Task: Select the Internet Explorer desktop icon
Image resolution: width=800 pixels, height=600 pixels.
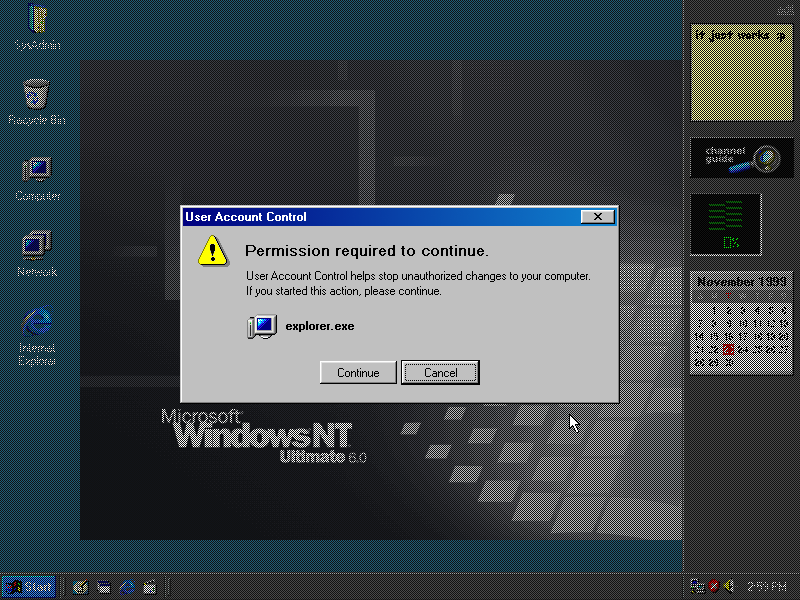Action: pos(37,336)
